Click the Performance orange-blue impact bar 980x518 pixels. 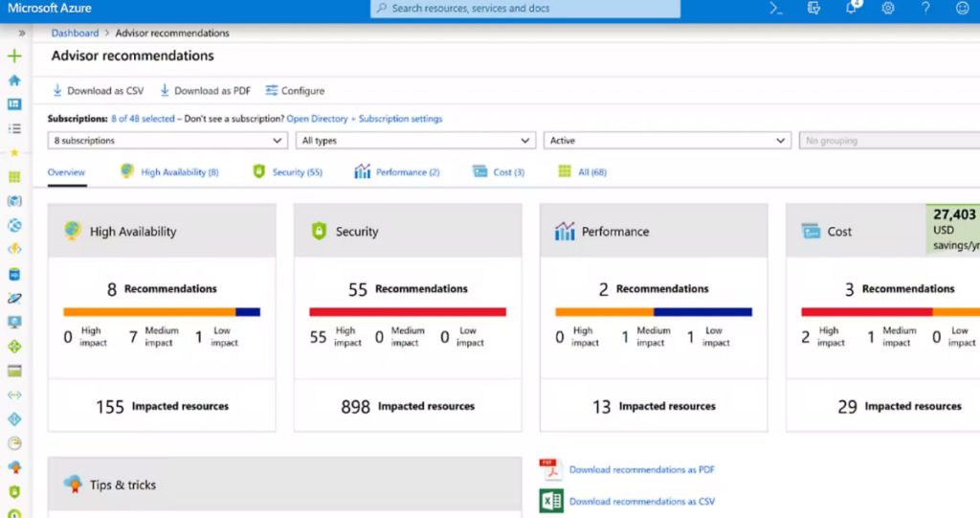click(x=654, y=312)
